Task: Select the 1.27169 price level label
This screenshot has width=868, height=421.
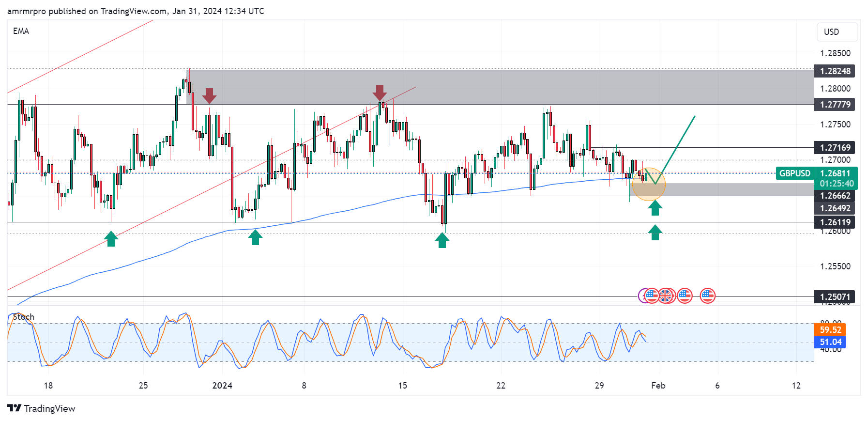Action: click(835, 148)
